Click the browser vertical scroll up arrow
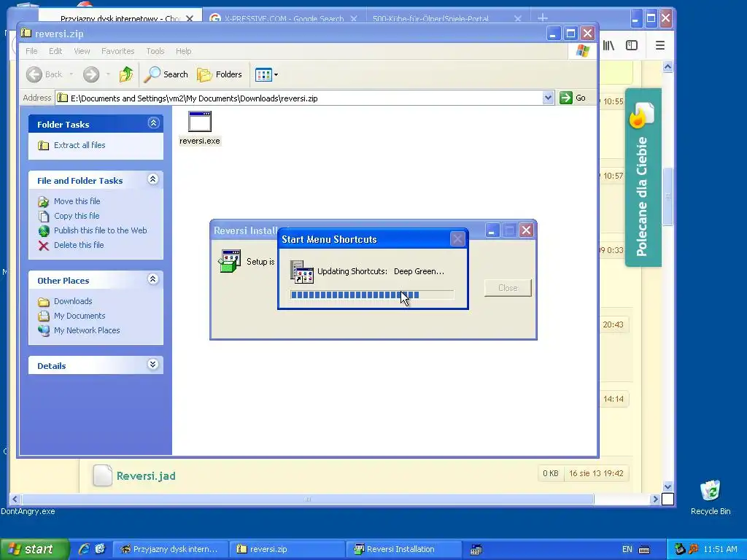The height and width of the screenshot is (560, 747). click(668, 67)
